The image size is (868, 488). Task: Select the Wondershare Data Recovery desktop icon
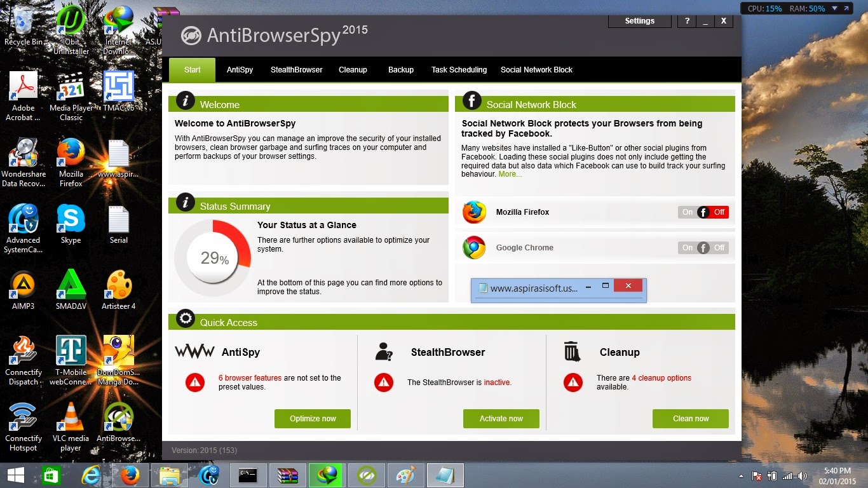[x=24, y=163]
